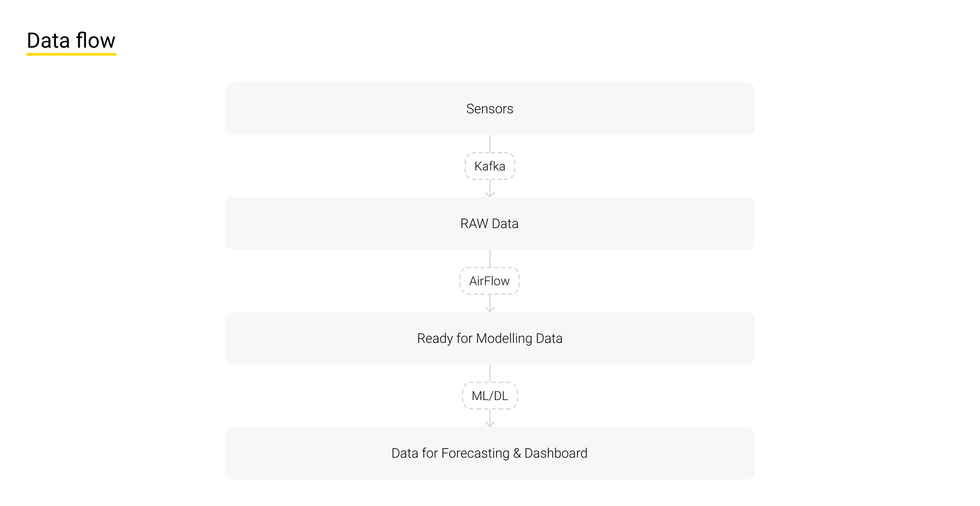
Task: Click the arrowhead pointing into Ready for Modelling Data
Action: 490,309
